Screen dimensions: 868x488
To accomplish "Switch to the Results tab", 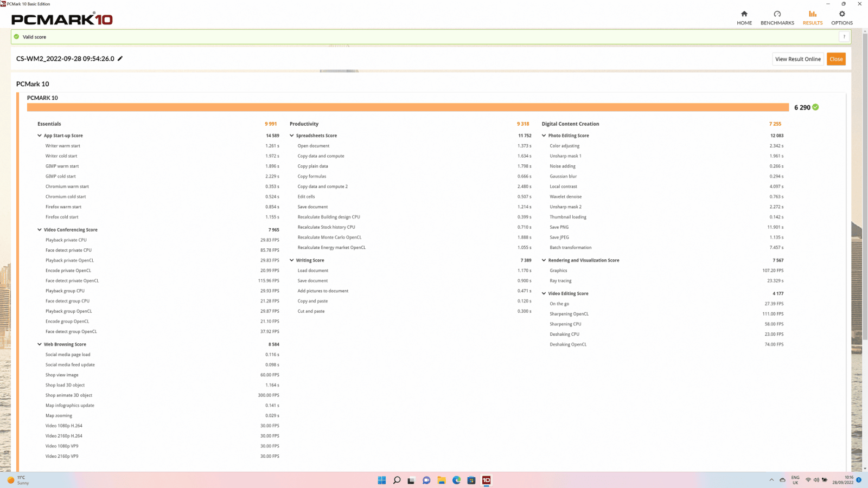I will click(812, 18).
